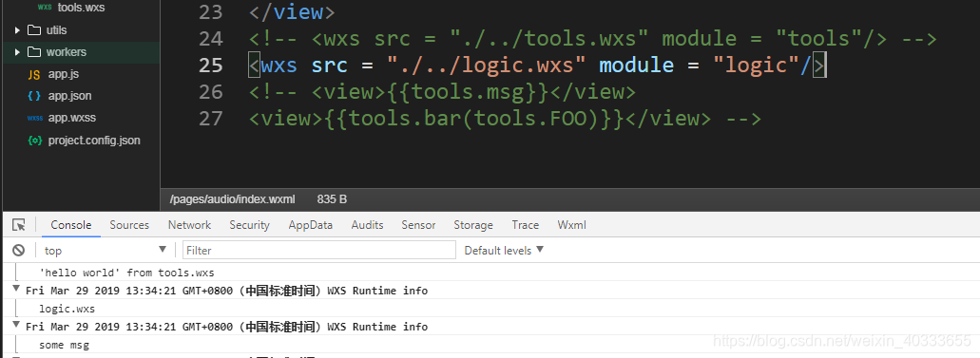Screen dimensions: 980x358
Task: Click the console Filter input field
Action: (319, 251)
